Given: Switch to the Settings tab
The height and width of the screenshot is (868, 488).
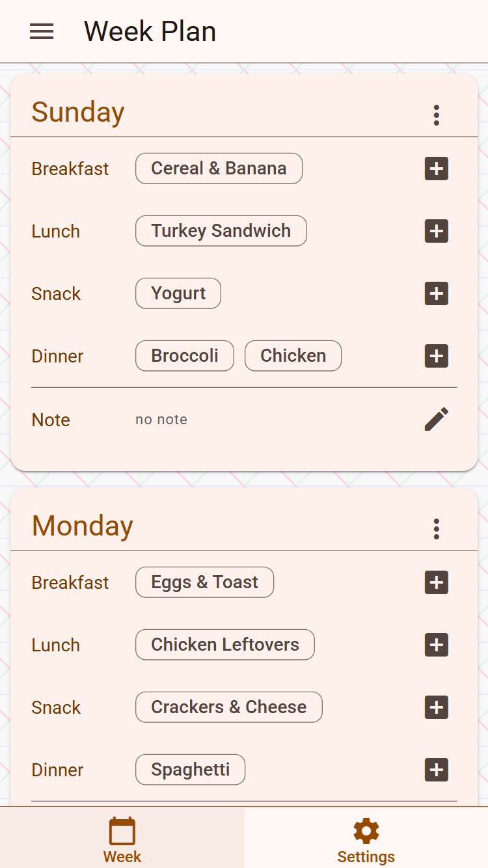Looking at the screenshot, I should pos(366,839).
